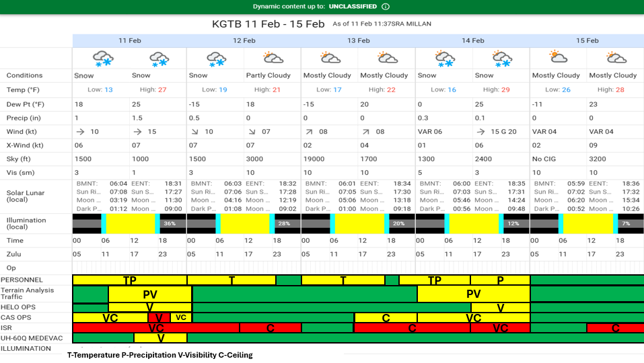Select the 15 Feb date header

coord(587,40)
